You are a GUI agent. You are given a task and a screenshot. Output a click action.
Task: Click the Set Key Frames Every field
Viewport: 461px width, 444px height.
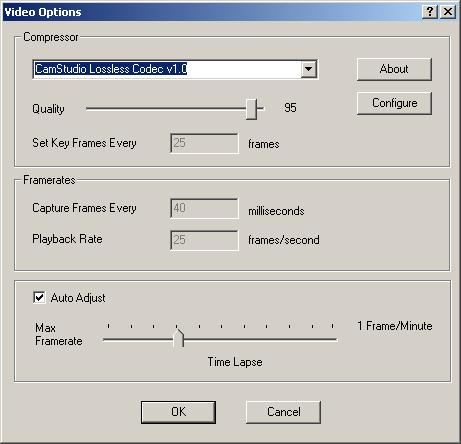pyautogui.click(x=204, y=143)
